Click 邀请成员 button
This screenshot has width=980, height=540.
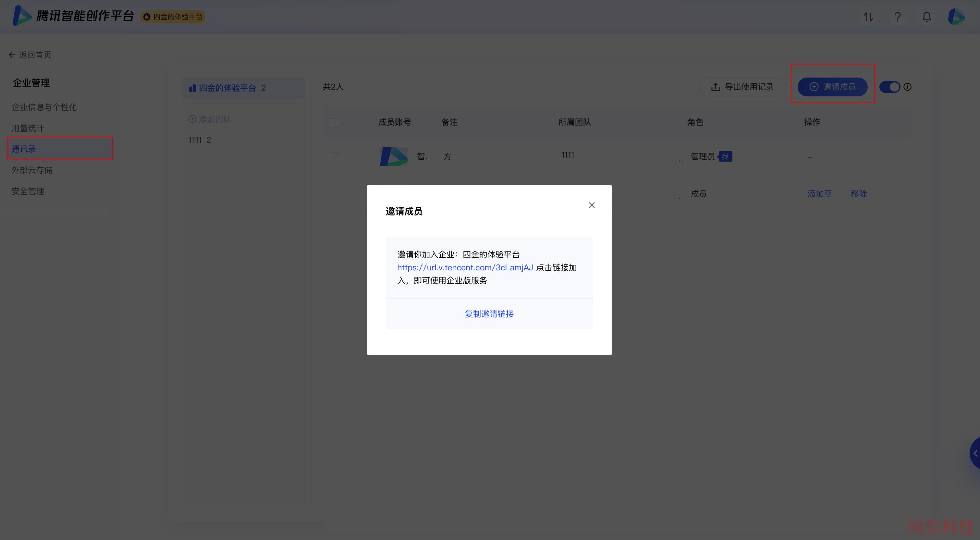(x=832, y=87)
